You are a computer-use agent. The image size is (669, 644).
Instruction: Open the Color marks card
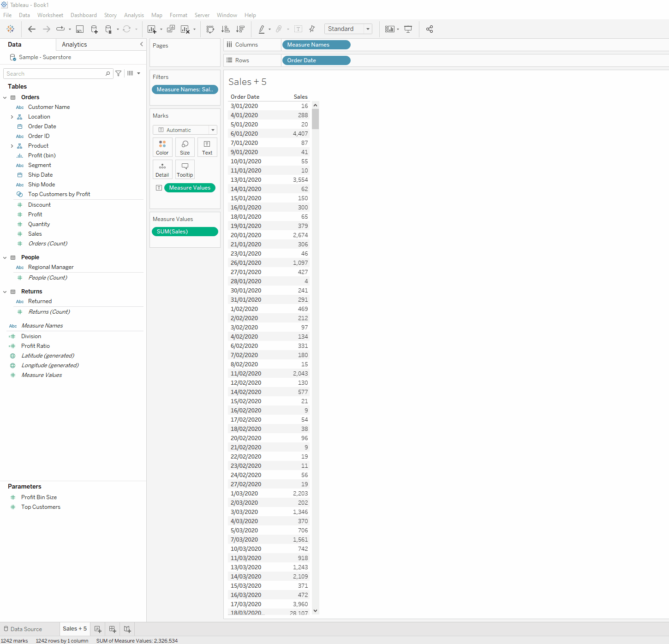[162, 147]
